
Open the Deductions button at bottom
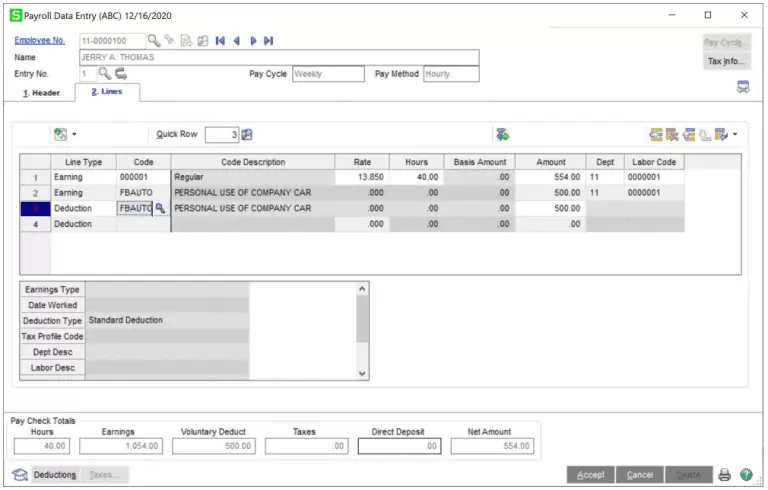(55, 475)
